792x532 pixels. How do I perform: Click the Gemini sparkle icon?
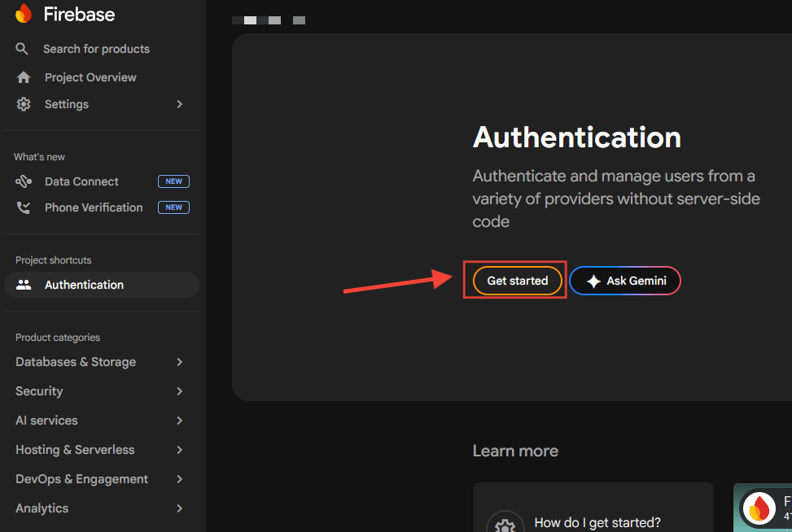click(x=593, y=281)
